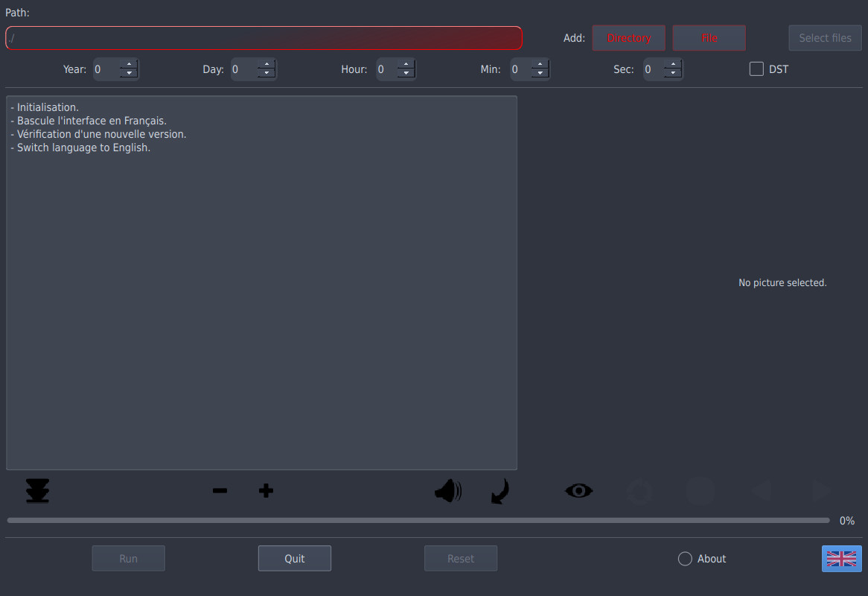
Task: Click the plus icon below the log
Action: tap(266, 491)
